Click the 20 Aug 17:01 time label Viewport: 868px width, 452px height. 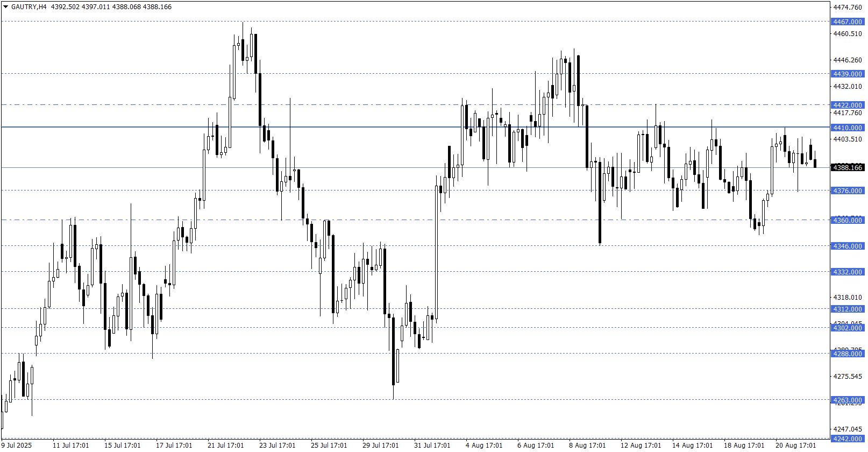pos(796,446)
